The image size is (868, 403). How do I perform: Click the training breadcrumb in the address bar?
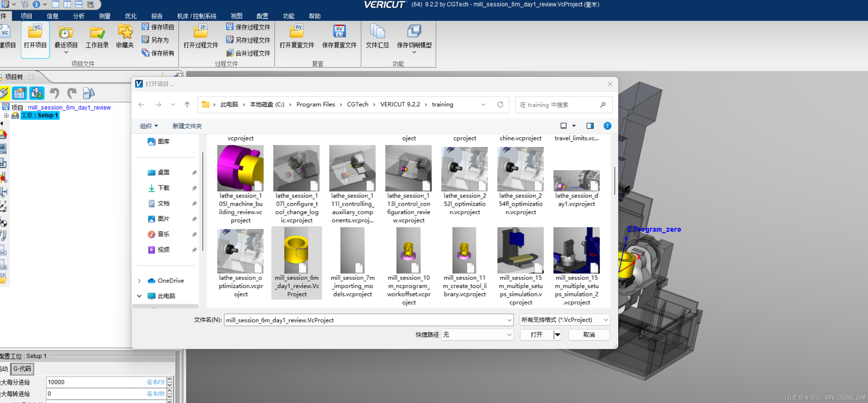click(x=442, y=104)
